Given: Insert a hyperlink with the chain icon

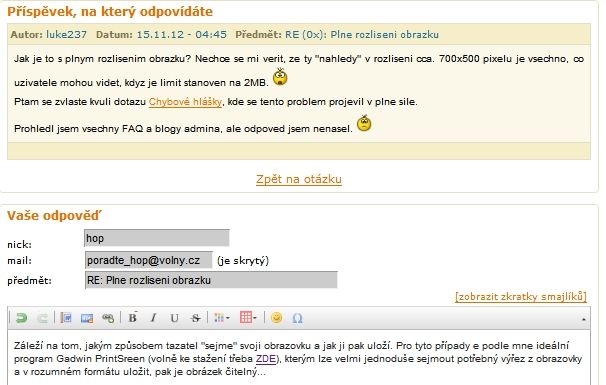Looking at the screenshot, I should [x=108, y=318].
